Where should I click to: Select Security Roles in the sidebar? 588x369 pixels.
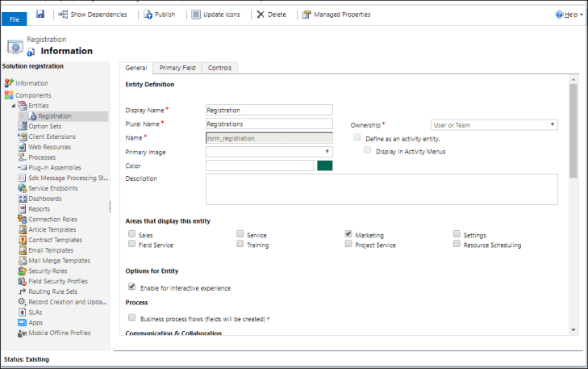tap(47, 270)
